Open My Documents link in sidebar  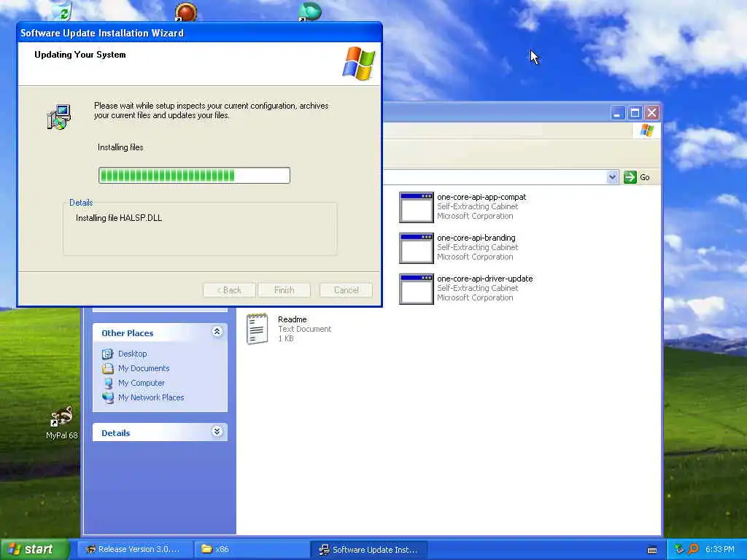(x=144, y=368)
